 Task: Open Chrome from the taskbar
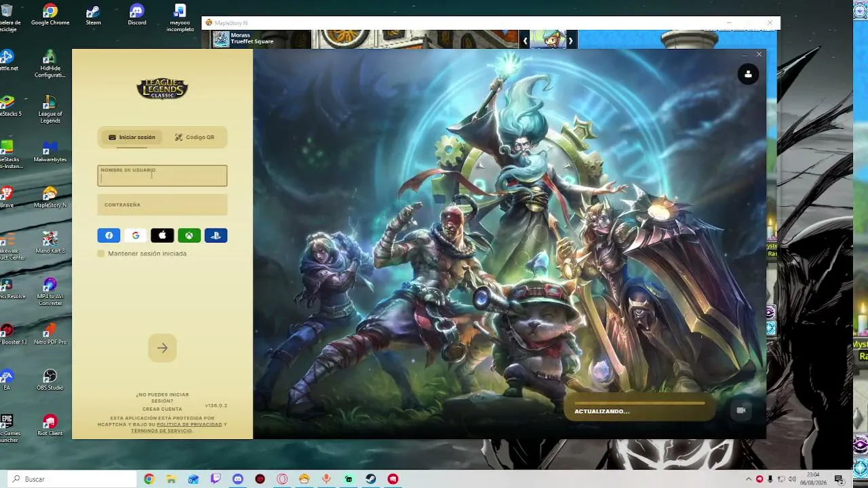(149, 479)
